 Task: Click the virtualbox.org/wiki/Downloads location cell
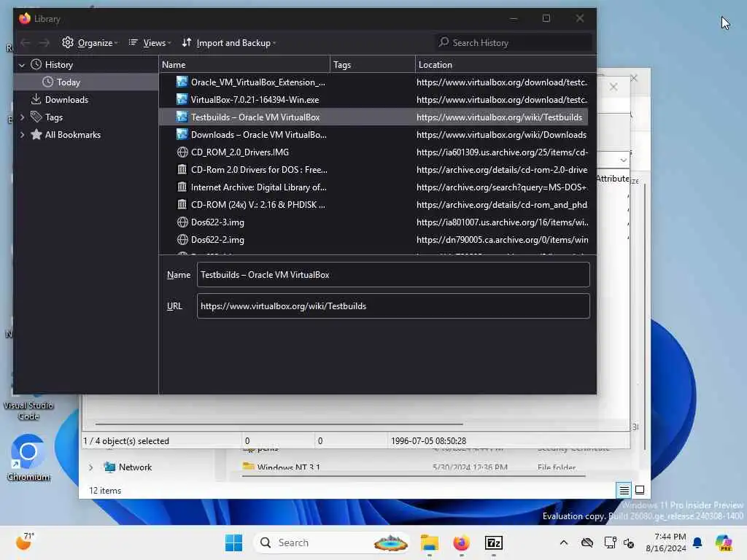pyautogui.click(x=501, y=135)
